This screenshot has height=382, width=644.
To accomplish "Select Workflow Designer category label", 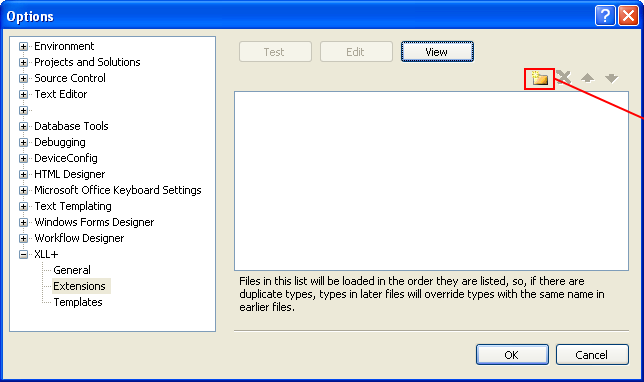I will 79,239.
